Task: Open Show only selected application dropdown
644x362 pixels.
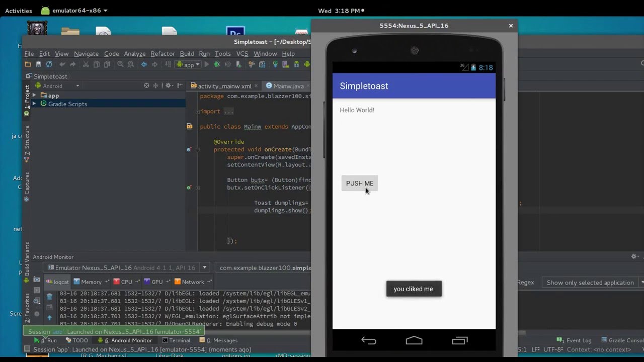Action: (x=593, y=283)
